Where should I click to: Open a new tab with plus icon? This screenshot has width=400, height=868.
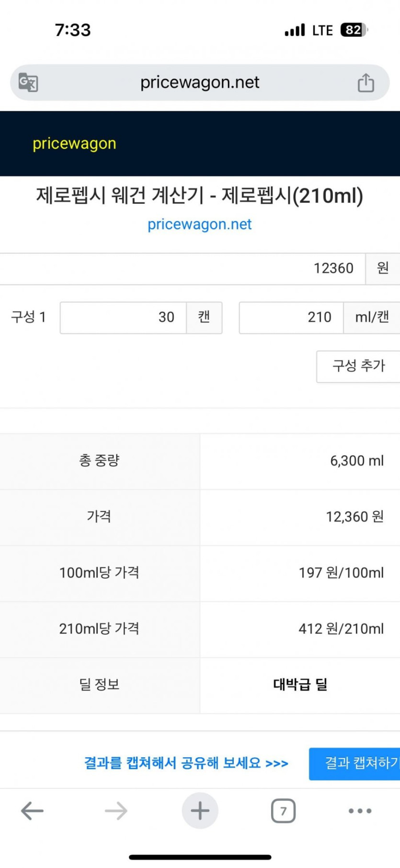click(x=200, y=811)
